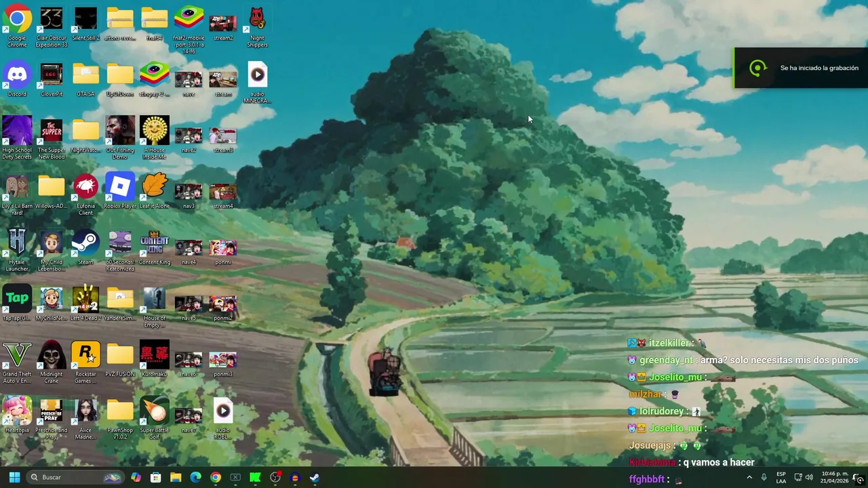The width and height of the screenshot is (868, 488).
Task: Select the YandereSim... folder
Action: pyautogui.click(x=120, y=304)
